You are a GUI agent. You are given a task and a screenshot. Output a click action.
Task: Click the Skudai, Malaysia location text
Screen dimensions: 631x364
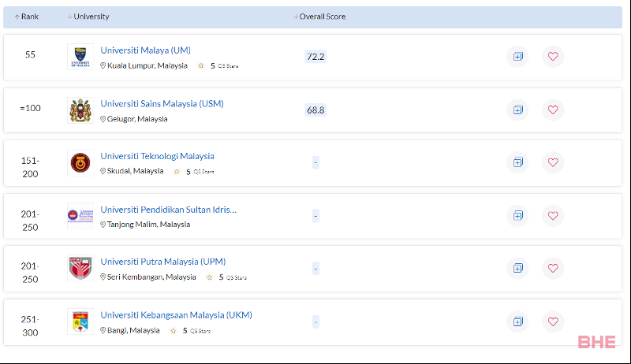132,171
